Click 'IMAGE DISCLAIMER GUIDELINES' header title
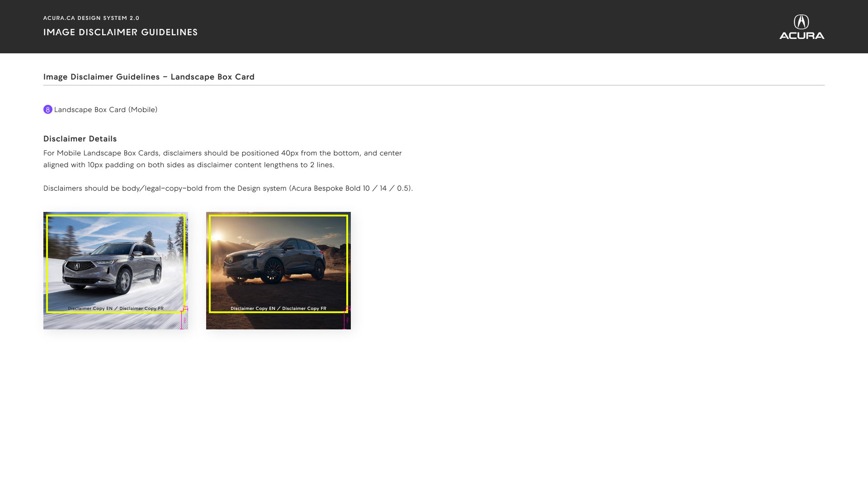868x488 pixels. (x=121, y=33)
